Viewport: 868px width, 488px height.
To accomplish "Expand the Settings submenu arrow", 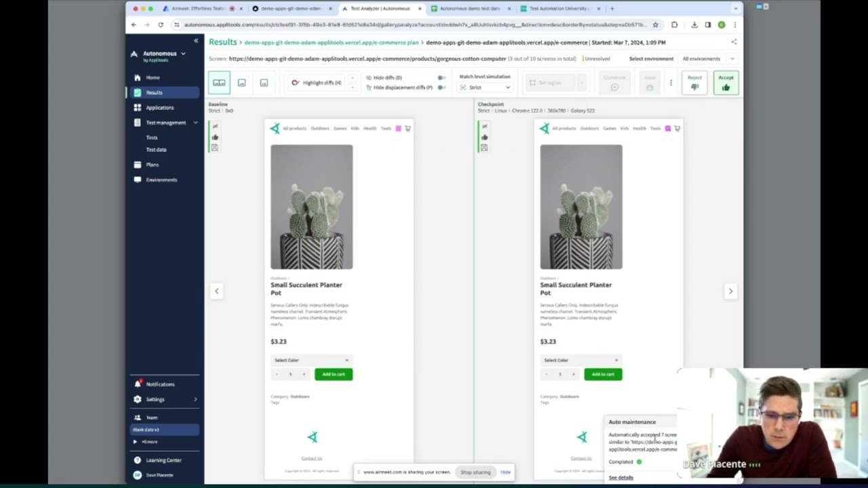I will 195,399.
